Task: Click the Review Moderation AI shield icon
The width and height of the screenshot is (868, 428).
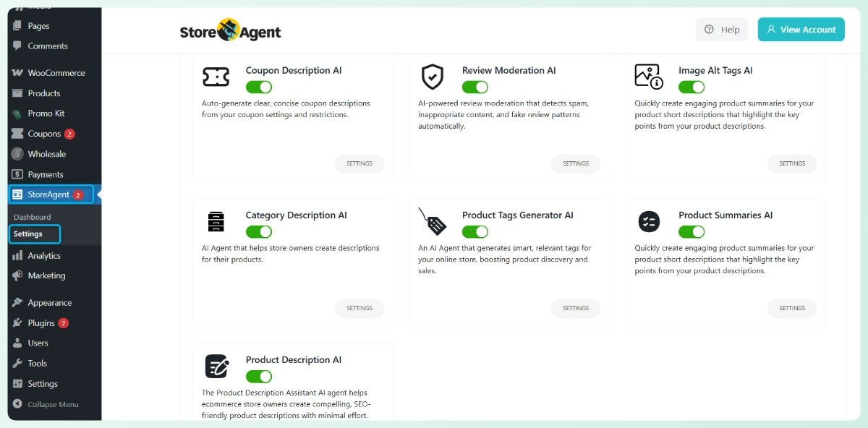Action: click(432, 77)
